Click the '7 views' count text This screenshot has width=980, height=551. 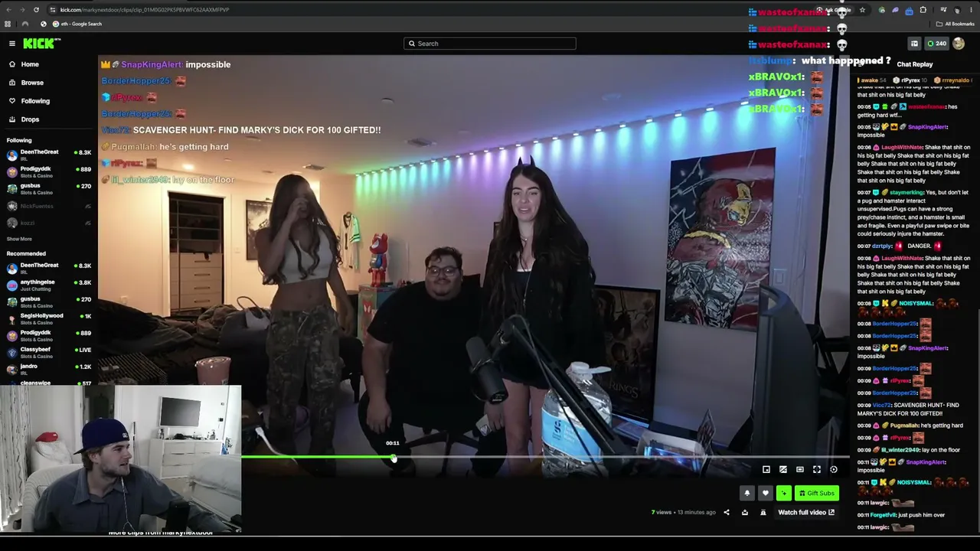point(661,513)
